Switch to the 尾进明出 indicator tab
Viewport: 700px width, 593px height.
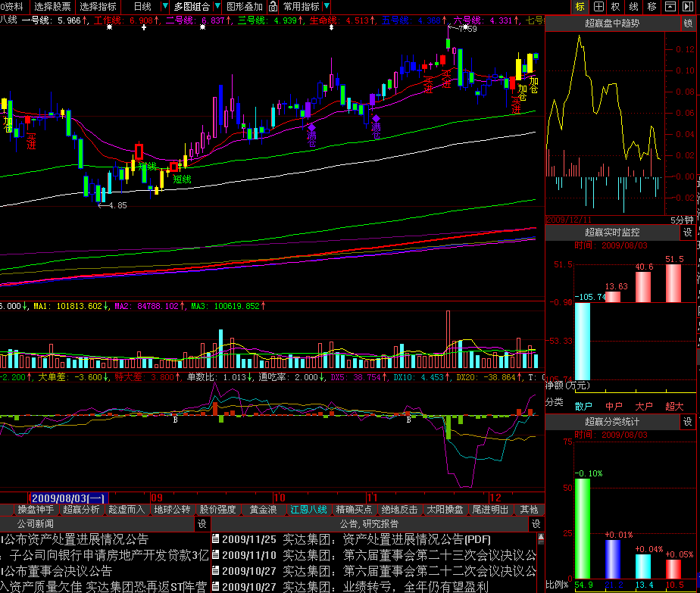[x=491, y=510]
